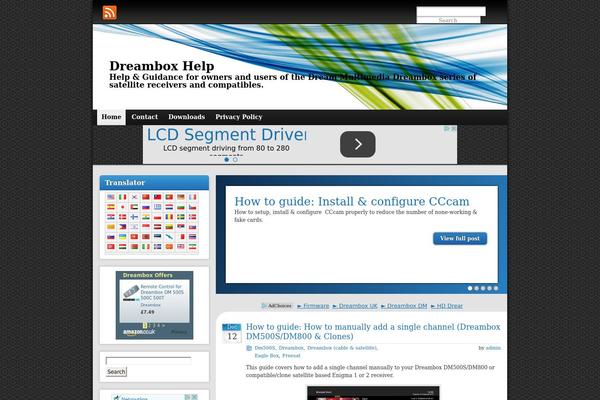600x400 pixels.
Task: Pick the Turkey flag in Translator
Action: click(x=111, y=247)
